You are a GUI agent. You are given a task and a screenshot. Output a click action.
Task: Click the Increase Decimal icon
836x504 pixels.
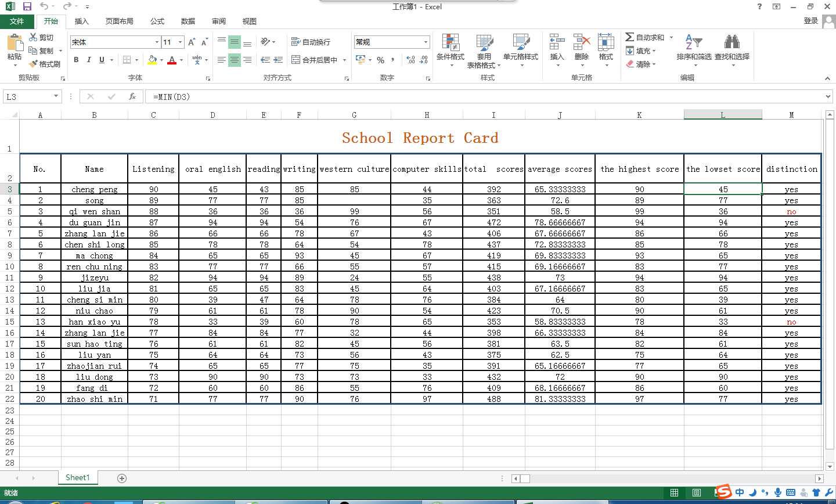click(x=411, y=60)
